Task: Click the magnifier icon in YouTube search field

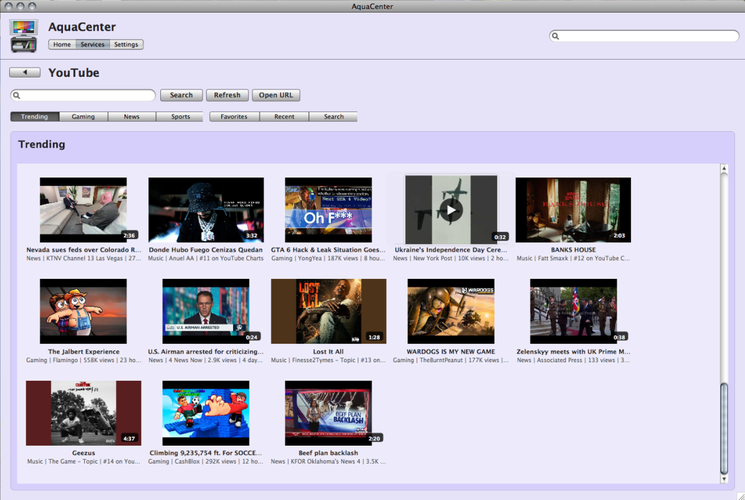Action: tap(17, 96)
